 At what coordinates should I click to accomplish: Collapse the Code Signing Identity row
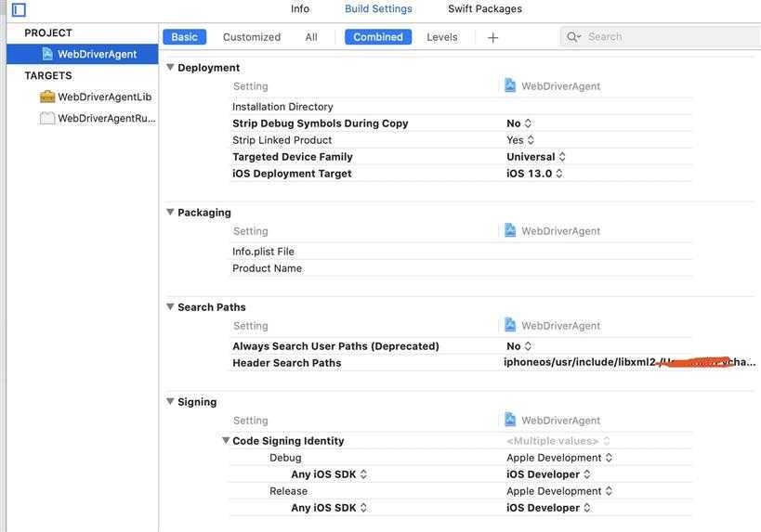pyautogui.click(x=226, y=440)
